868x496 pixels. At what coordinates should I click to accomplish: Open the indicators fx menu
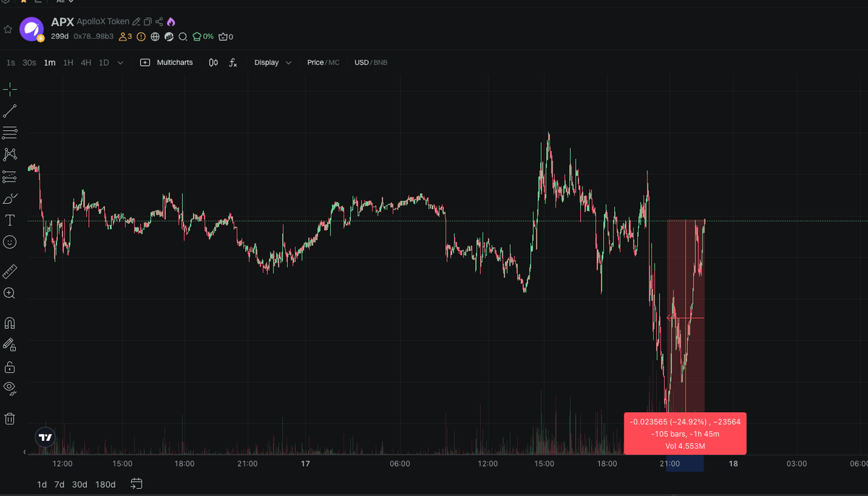(x=233, y=63)
